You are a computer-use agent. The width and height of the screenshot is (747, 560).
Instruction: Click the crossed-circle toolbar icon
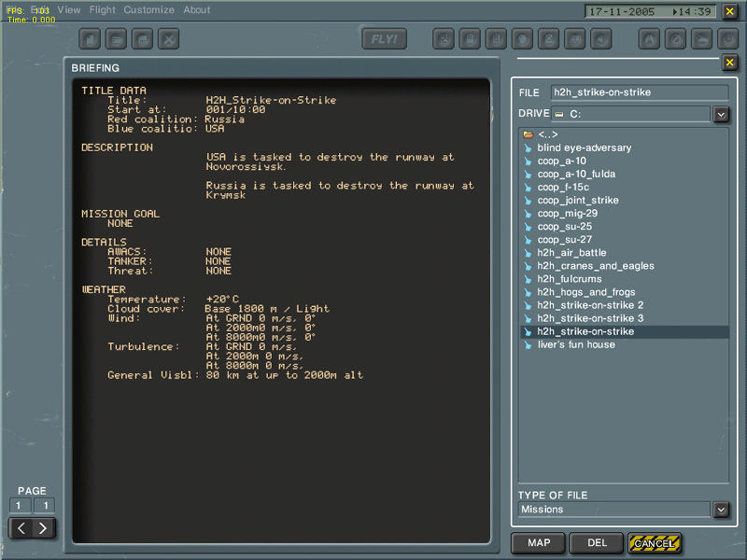click(675, 39)
